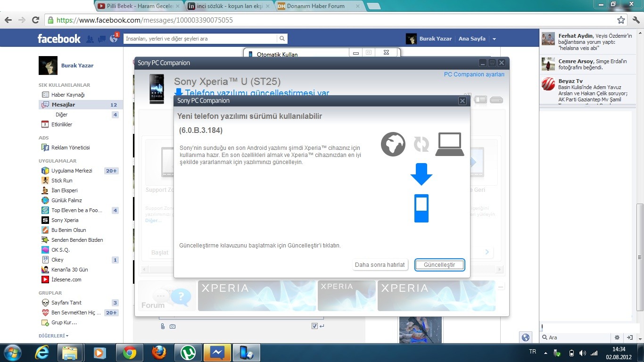This screenshot has height=362, width=644.
Task: Open Haber Kaynağı in the sidebar
Action: pyautogui.click(x=68, y=95)
